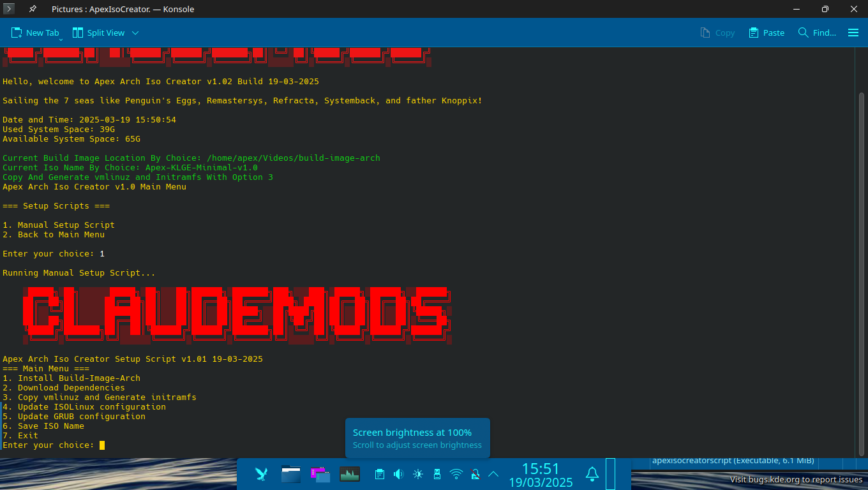Click the Copy toolbar button
This screenshot has width=868, height=490.
717,33
